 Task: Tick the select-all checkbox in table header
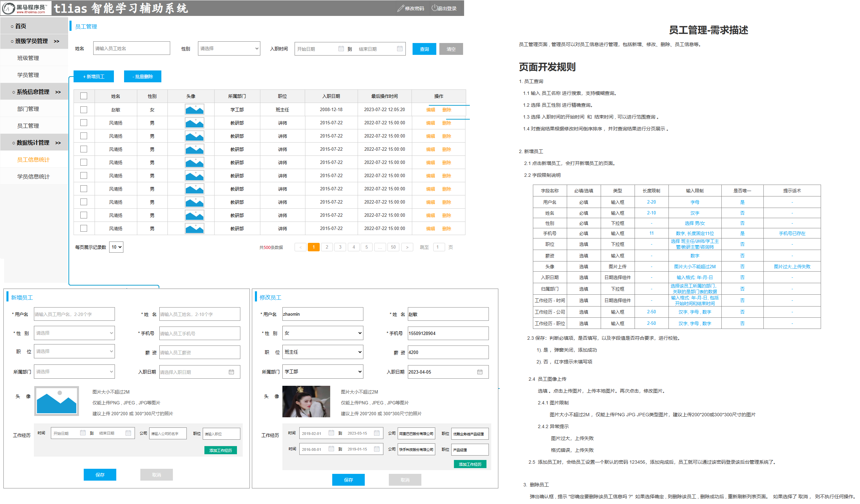(84, 96)
